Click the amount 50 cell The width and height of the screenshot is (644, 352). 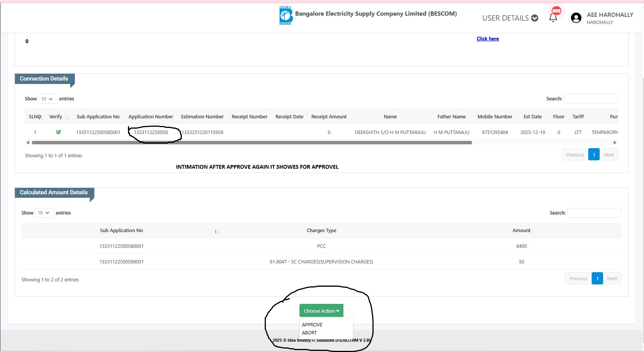(521, 262)
